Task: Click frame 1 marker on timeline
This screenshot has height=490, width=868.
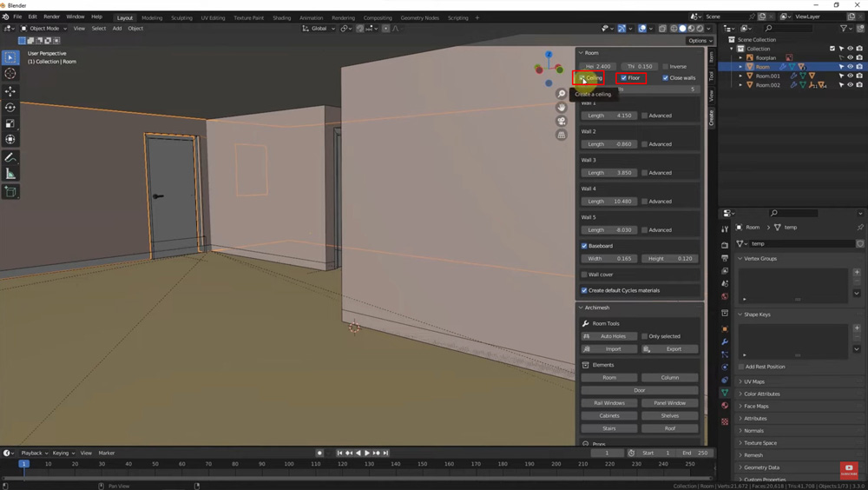Action: coord(23,464)
